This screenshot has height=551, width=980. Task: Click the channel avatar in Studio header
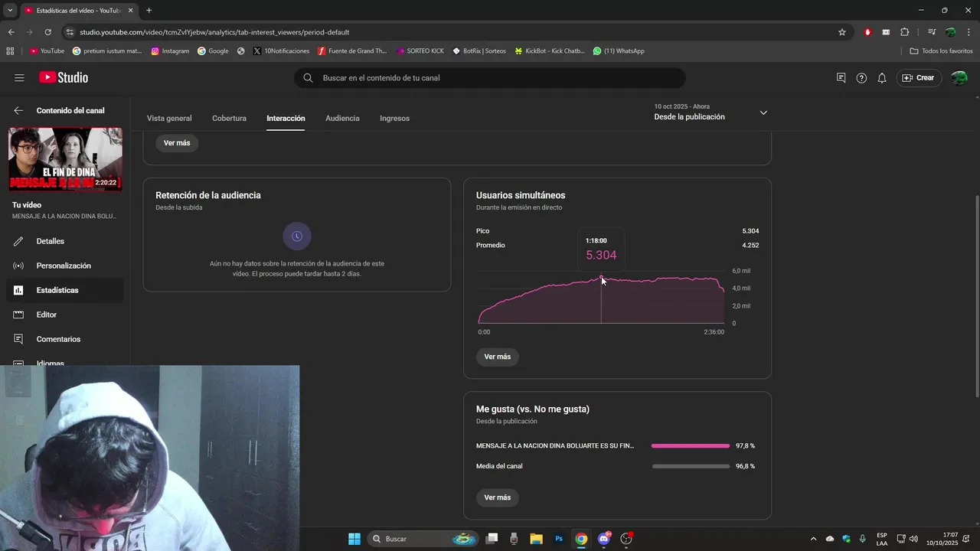point(959,78)
